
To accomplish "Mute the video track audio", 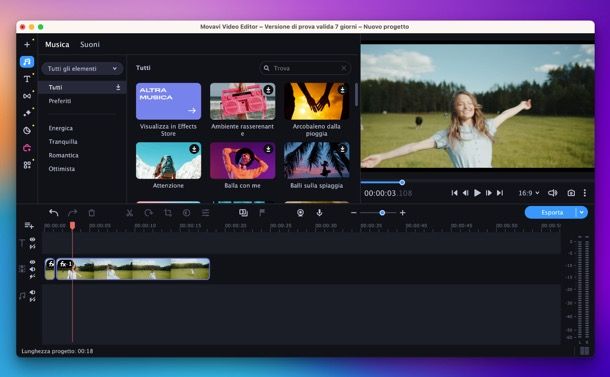I will (x=33, y=269).
